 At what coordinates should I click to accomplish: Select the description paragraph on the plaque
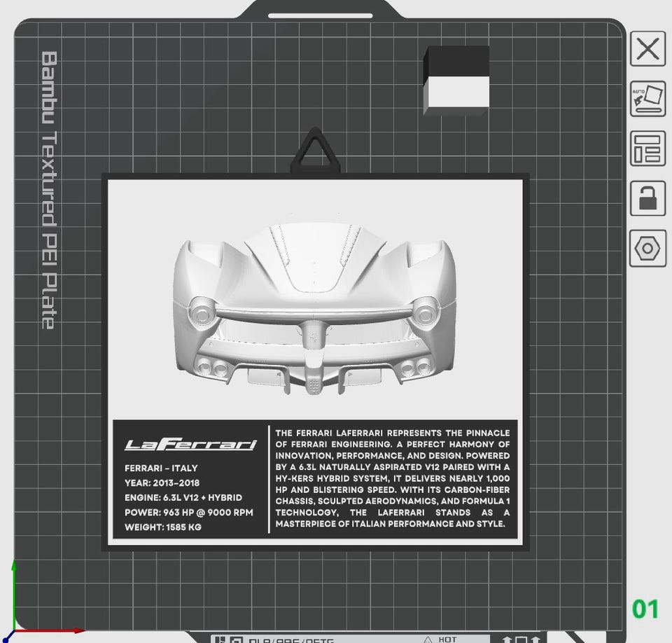(x=393, y=478)
